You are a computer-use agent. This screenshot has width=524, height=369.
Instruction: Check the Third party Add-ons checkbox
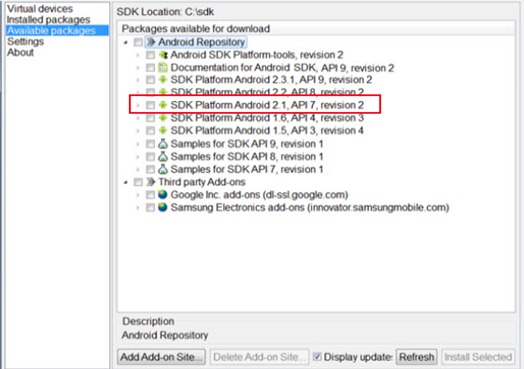point(138,182)
